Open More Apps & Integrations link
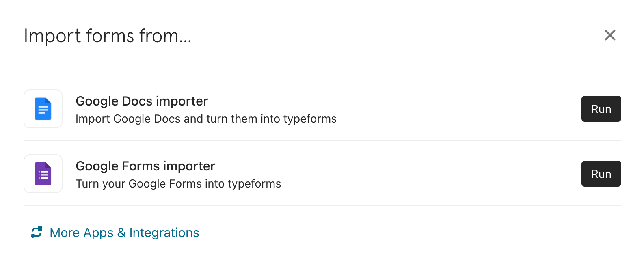Viewport: 644px width, 276px height. pos(115,233)
